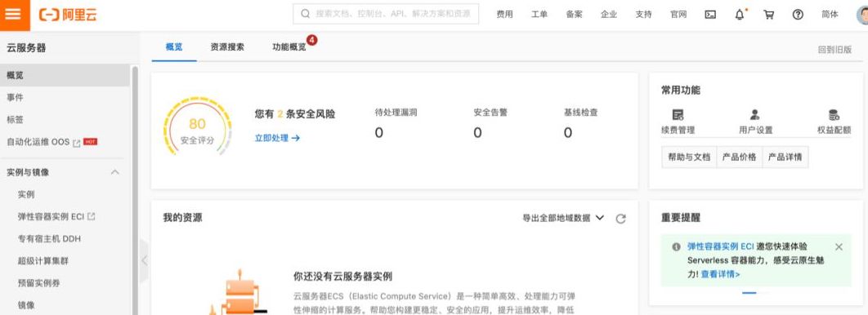Click the info icon in reminder

click(x=676, y=247)
